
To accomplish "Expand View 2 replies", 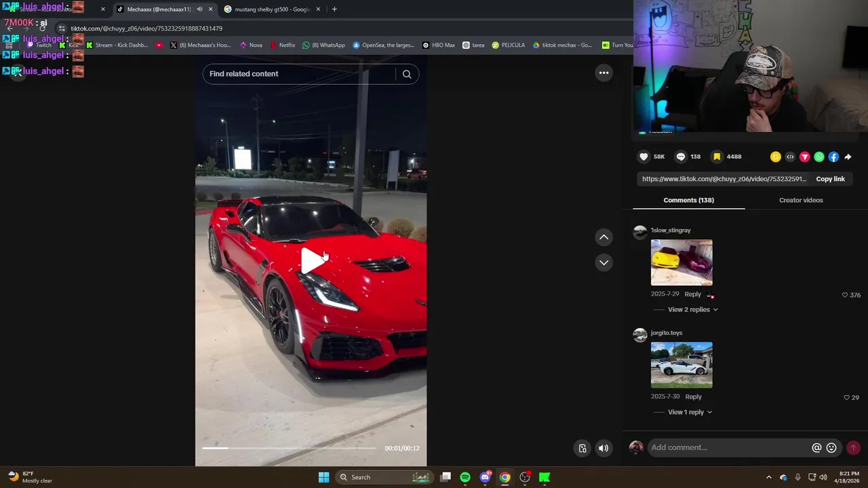I will tap(692, 310).
